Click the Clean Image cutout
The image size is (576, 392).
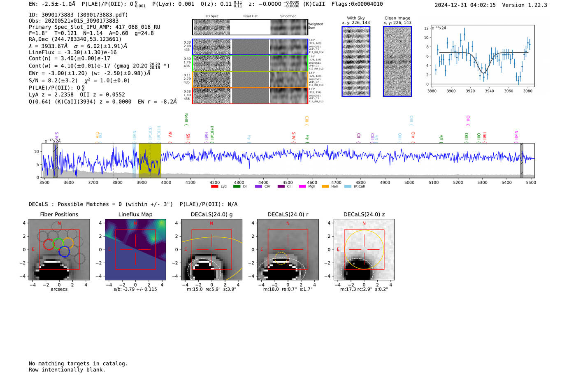(x=397, y=61)
